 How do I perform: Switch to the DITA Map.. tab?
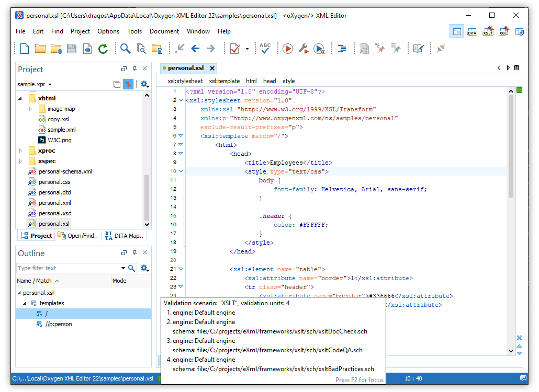pos(125,236)
